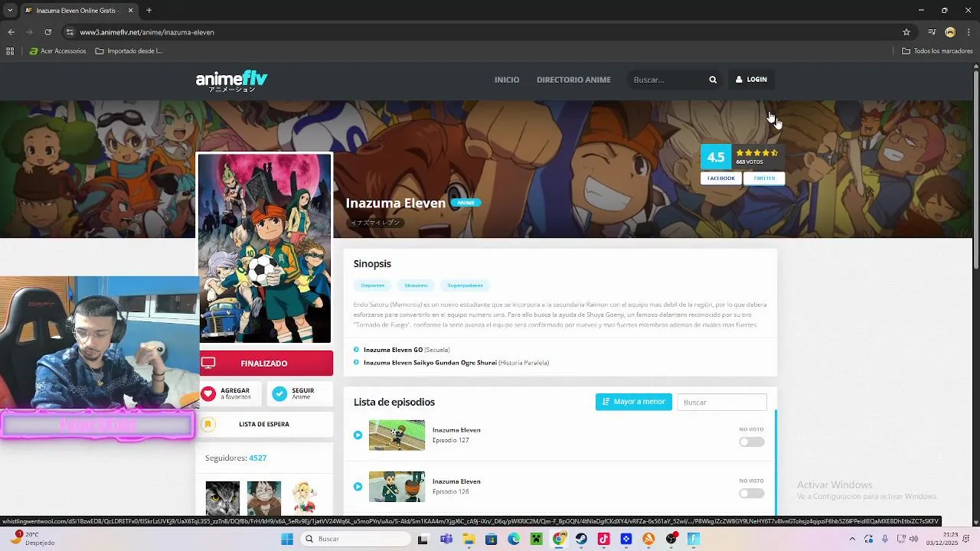The width and height of the screenshot is (980, 551).
Task: Share via the TWITTER button
Action: (764, 178)
